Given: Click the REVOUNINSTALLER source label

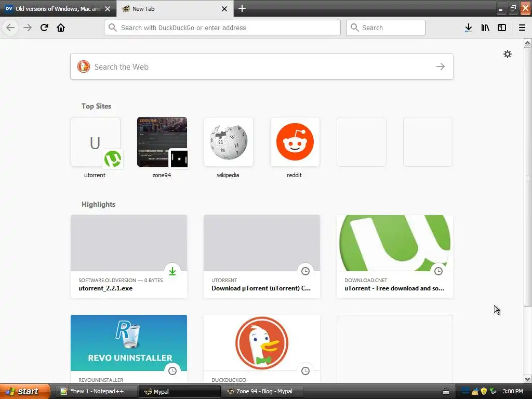Looking at the screenshot, I should [x=101, y=380].
